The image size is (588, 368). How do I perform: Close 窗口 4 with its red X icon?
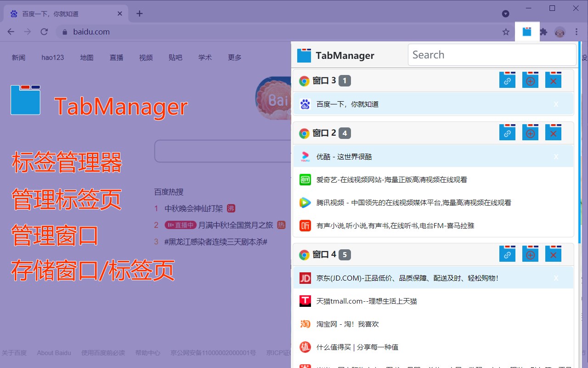(x=553, y=254)
